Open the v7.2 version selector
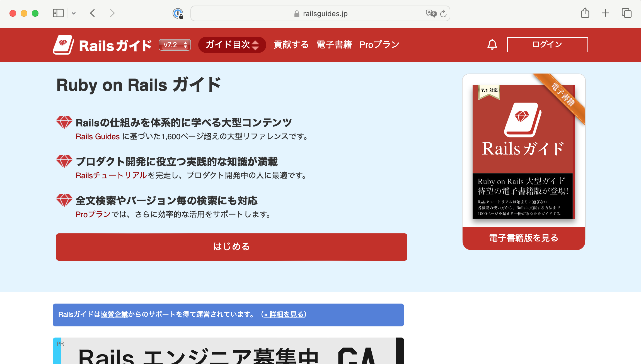 [x=175, y=45]
